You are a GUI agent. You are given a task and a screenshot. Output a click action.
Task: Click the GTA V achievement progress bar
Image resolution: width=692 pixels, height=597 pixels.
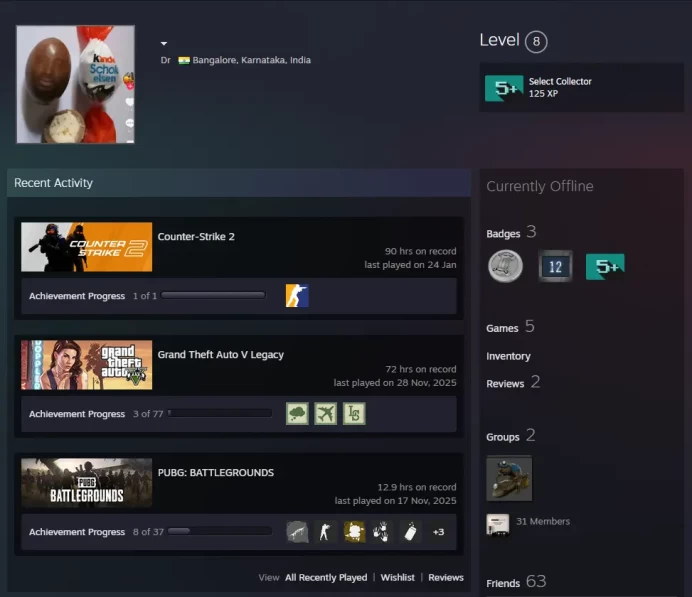pyautogui.click(x=220, y=413)
